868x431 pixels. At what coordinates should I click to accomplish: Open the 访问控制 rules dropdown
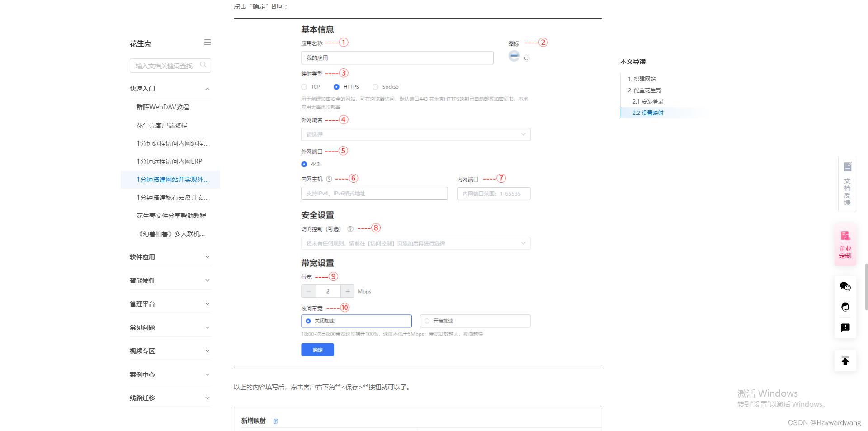[415, 243]
